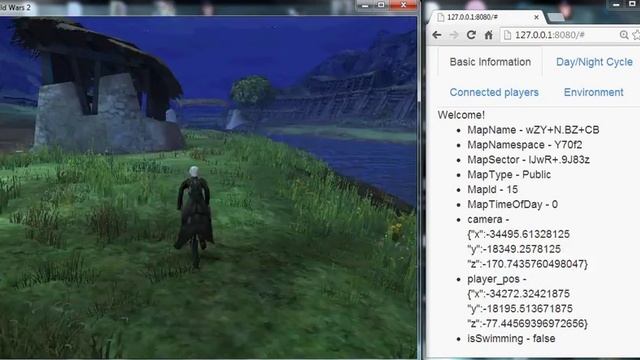640x360 pixels.
Task: Click player_pos x value -34272.32421875
Action: click(518, 294)
